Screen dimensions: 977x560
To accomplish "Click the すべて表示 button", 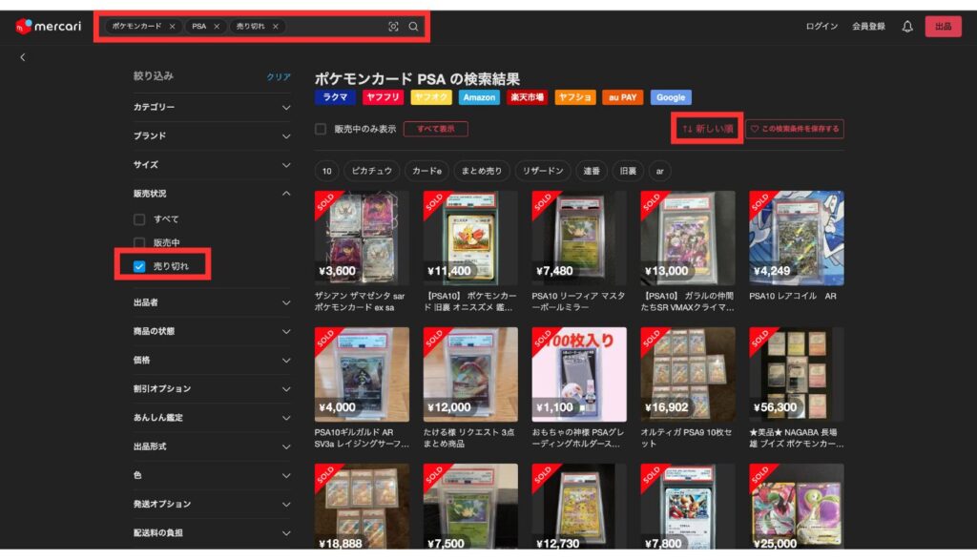I will [x=435, y=129].
